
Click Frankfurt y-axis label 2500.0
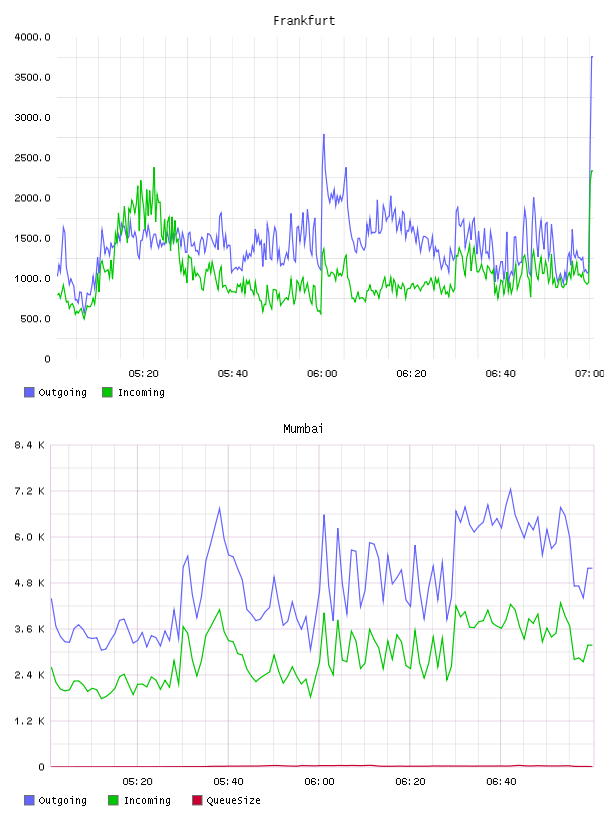click(32, 158)
